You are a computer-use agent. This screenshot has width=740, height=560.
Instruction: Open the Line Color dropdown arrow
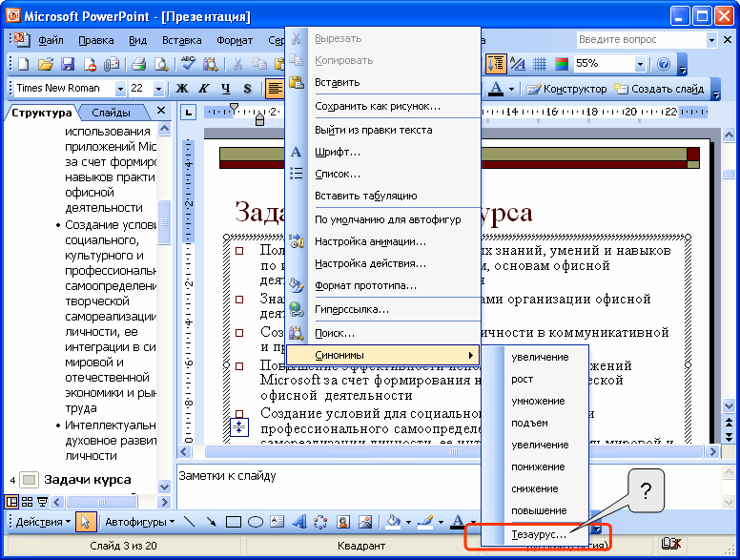click(441, 522)
